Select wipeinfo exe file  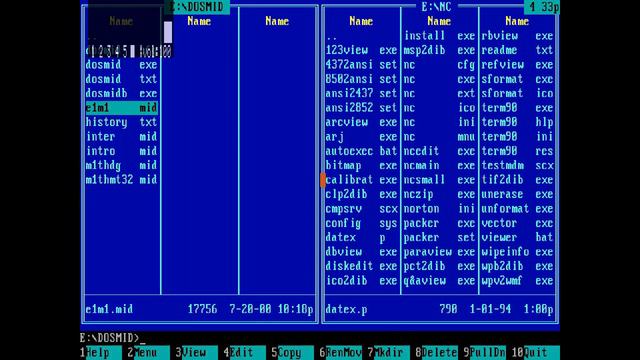click(518, 252)
